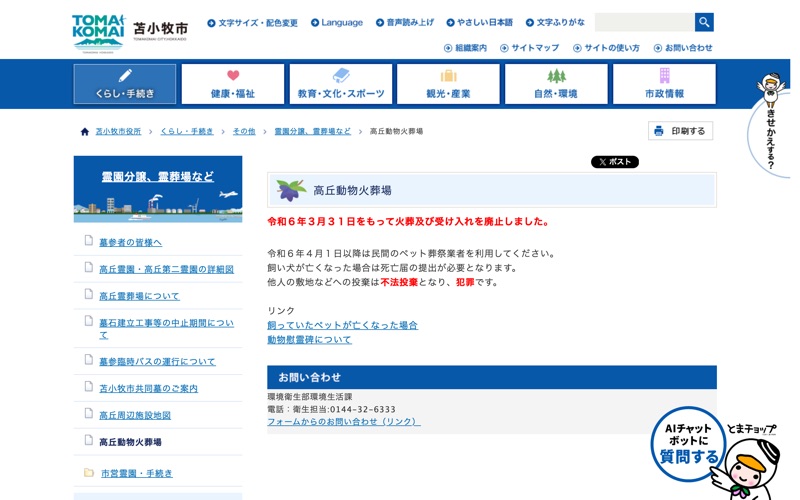Open 飼っていたペットが亡くなった場合 link

pyautogui.click(x=343, y=325)
